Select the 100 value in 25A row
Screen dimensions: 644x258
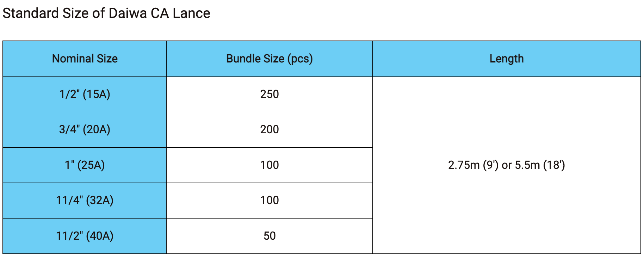tap(270, 165)
